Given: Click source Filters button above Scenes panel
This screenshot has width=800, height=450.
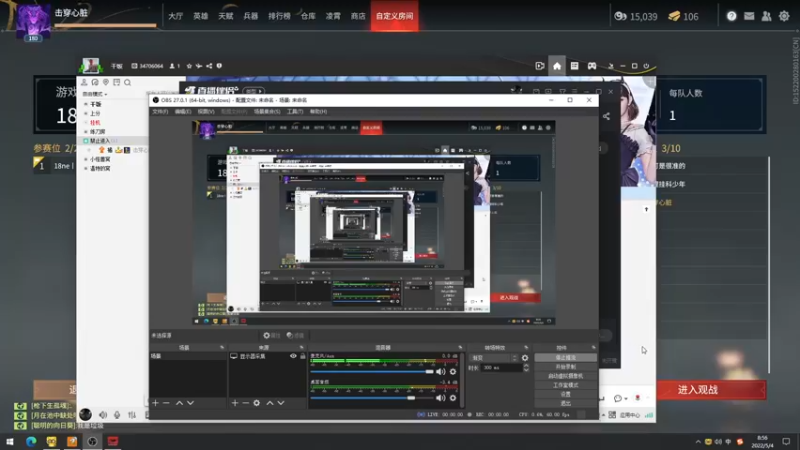Looking at the screenshot, I should point(295,335).
